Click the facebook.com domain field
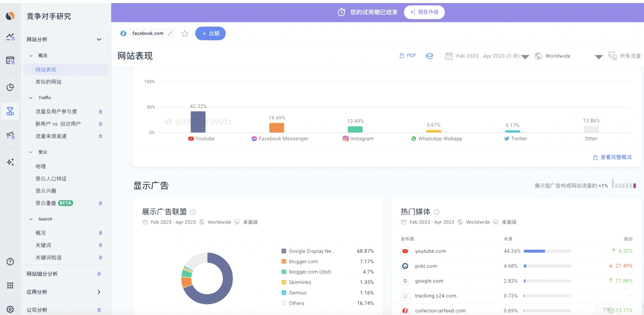 [147, 33]
